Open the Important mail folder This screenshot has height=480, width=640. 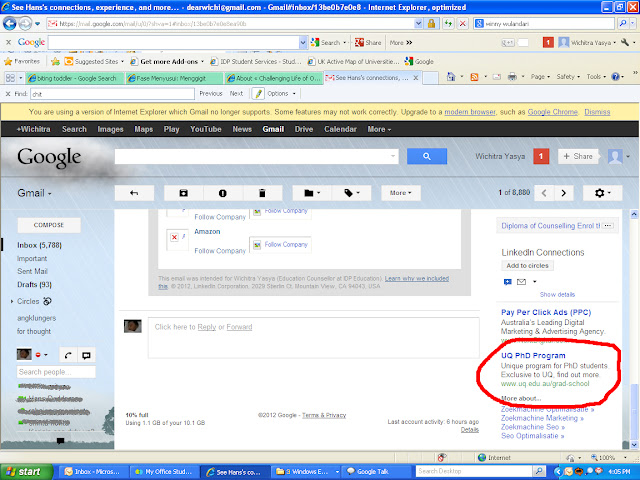[32, 258]
